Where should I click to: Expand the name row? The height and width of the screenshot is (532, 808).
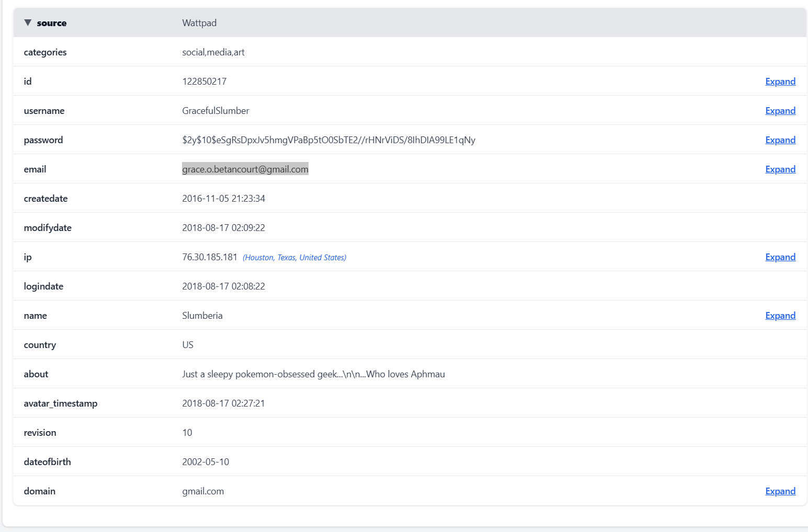(780, 316)
